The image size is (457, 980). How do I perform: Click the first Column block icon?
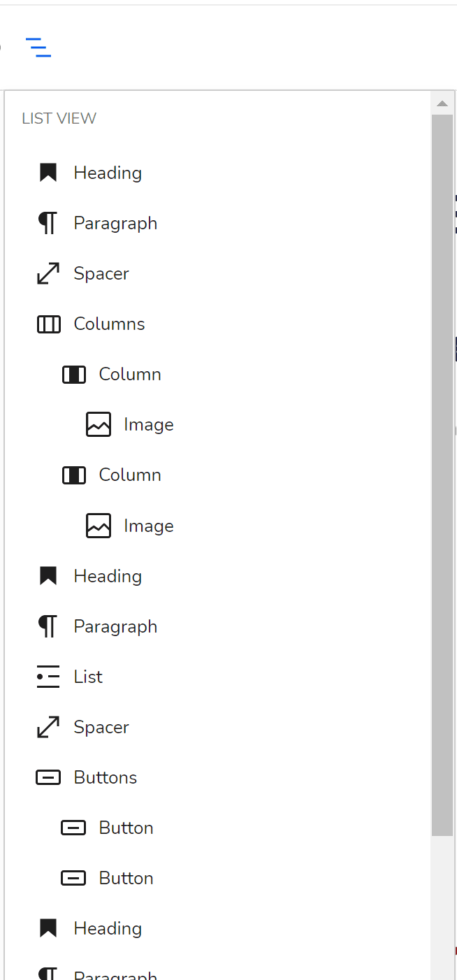[73, 375]
